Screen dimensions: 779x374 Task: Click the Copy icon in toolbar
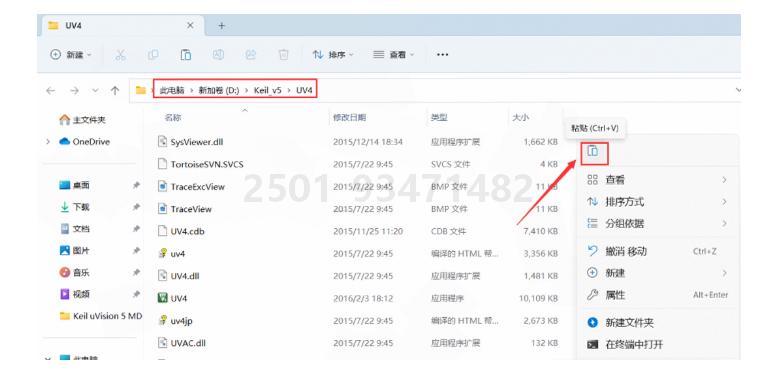[x=153, y=55]
